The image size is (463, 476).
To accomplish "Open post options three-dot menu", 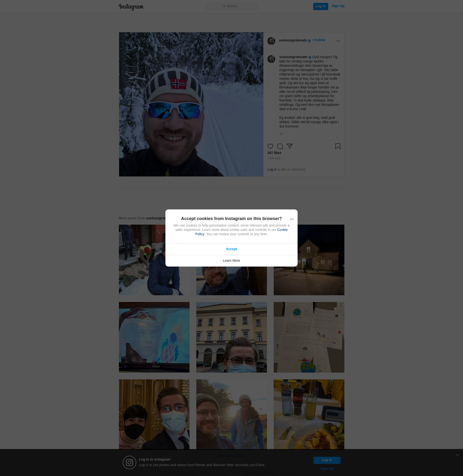I will coord(338,41).
